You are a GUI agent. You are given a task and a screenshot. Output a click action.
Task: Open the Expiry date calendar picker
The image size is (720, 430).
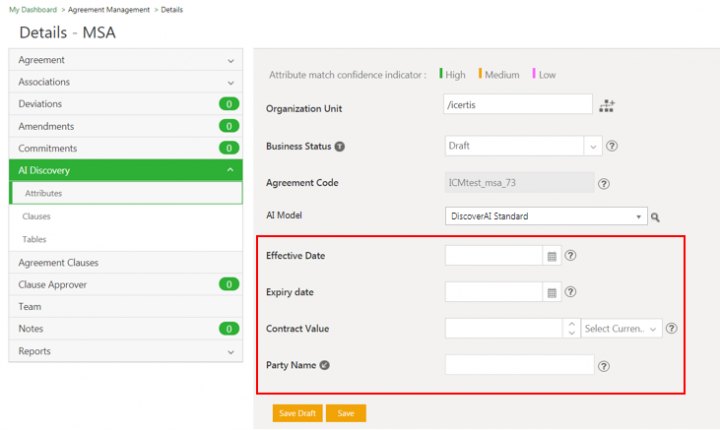pos(552,292)
